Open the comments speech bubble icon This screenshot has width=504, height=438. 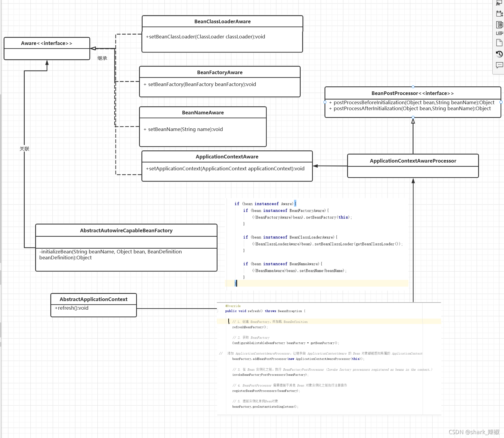tap(499, 65)
